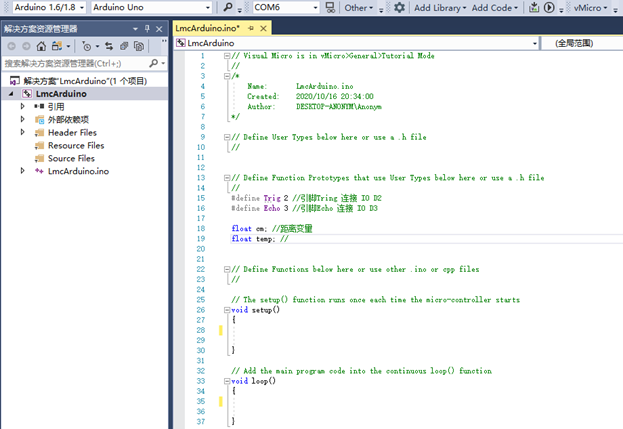The image size is (623, 429).
Task: Click '#define Echo 3' on line 16
Action: coord(260,208)
